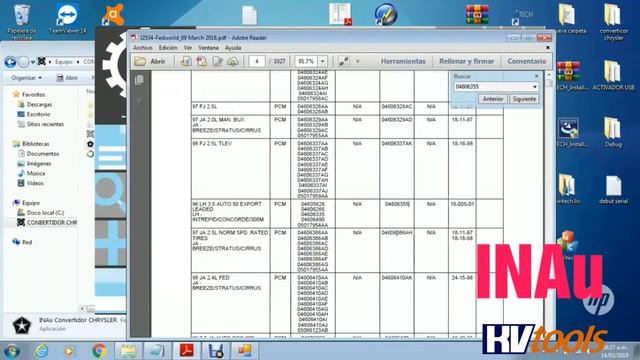The width and height of the screenshot is (640, 360).
Task: Click the edit/sign page icon in toolbar
Action: (x=218, y=61)
